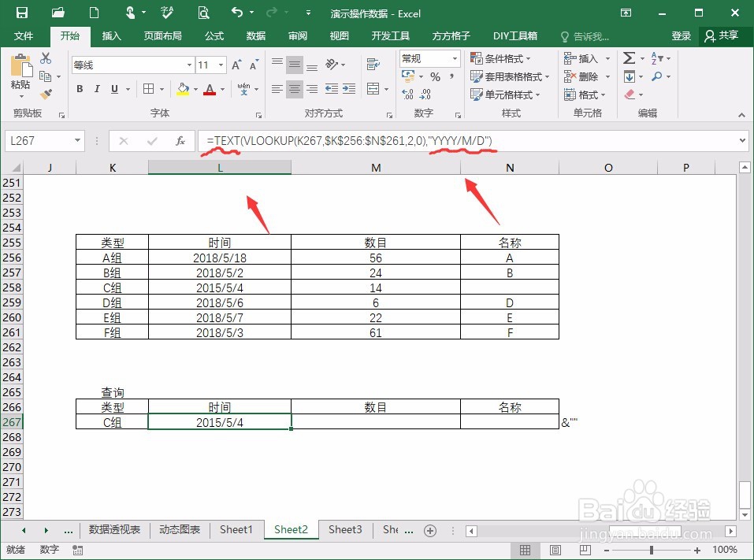Click the 条件格式 button

502,59
